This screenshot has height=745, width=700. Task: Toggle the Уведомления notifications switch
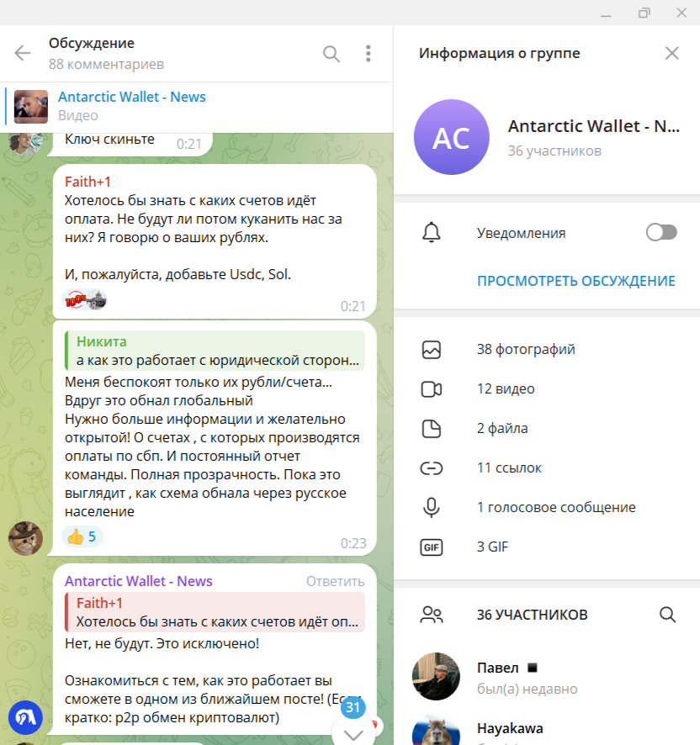661,233
